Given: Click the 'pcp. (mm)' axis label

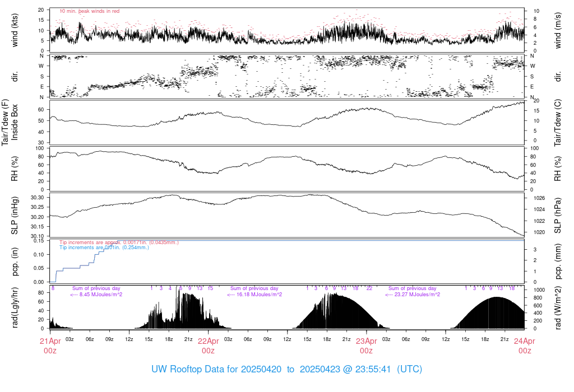Looking at the screenshot, I should pos(558,262).
